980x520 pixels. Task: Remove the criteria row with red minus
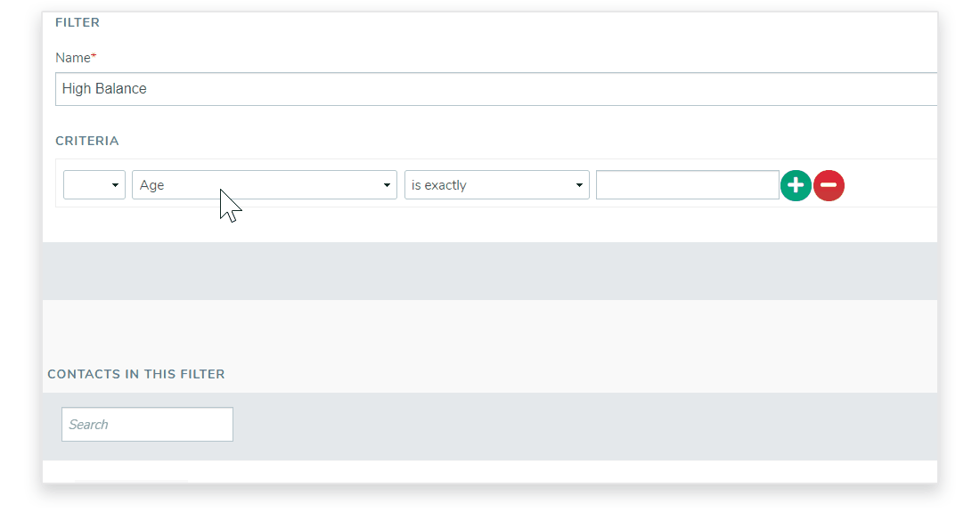(829, 185)
